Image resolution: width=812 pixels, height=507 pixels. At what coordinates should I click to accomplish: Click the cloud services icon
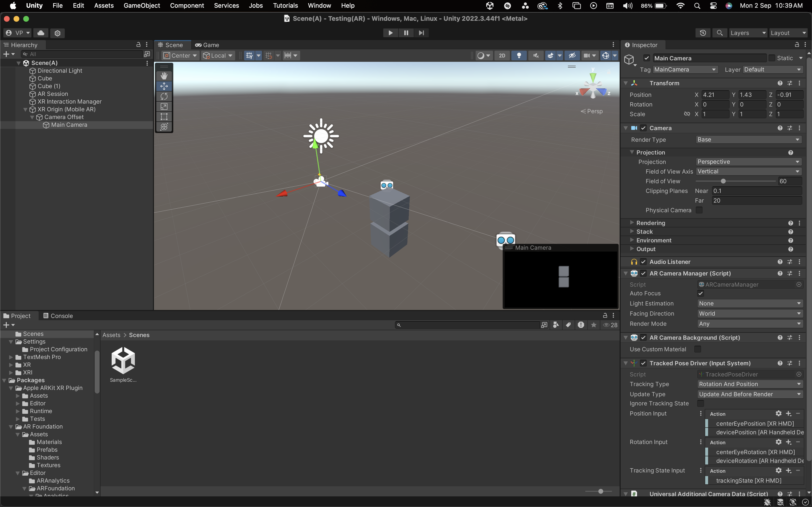click(41, 33)
